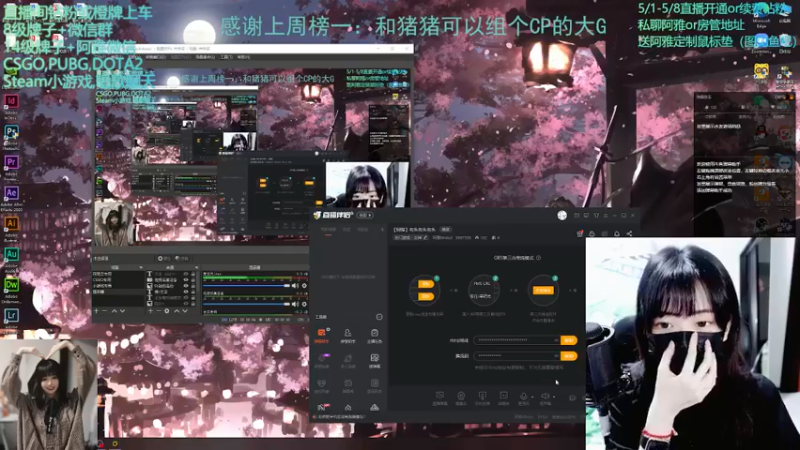Image resolution: width=800 pixels, height=450 pixels.
Task: Remove the selected source with OBS Sources minus
Action: [159, 311]
